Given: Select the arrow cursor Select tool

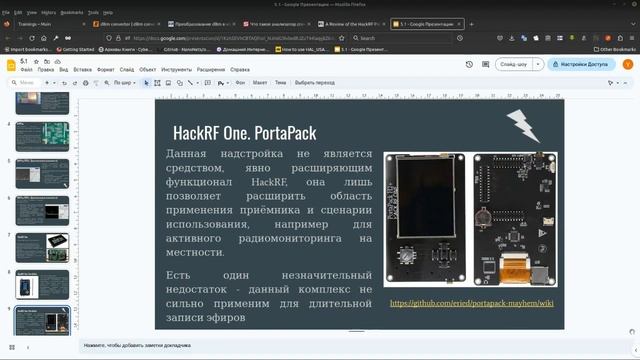Looking at the screenshot, I should coord(147,83).
